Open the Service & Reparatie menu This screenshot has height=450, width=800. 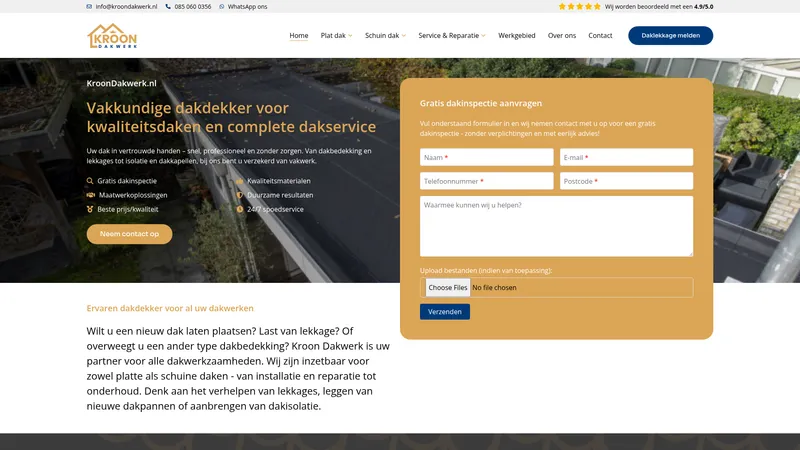click(448, 36)
